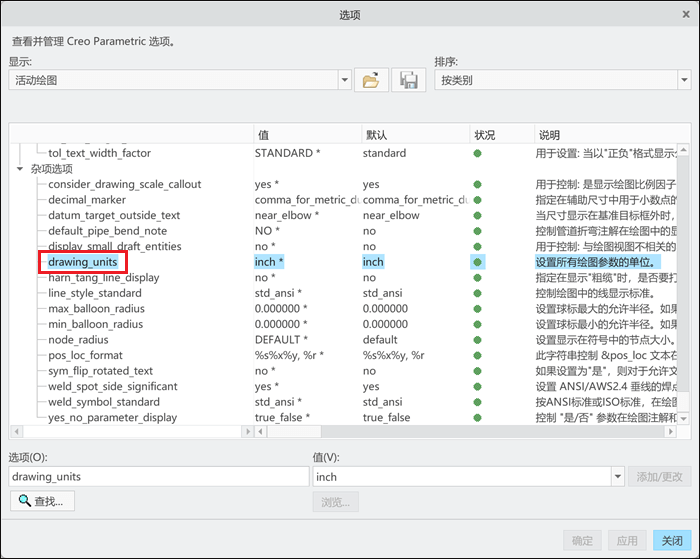Select harn_tang_line_display option
700x559 pixels.
click(x=104, y=278)
